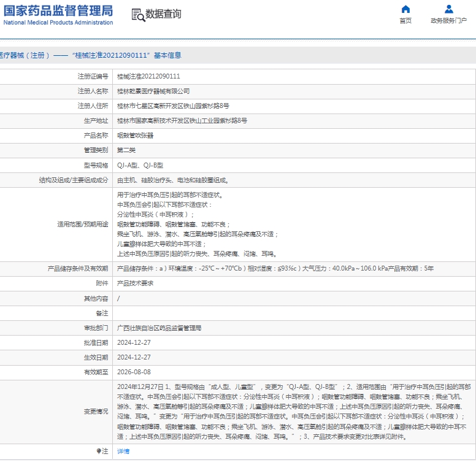Open the 详情 link
The image size is (476, 462).
(x=123, y=451)
